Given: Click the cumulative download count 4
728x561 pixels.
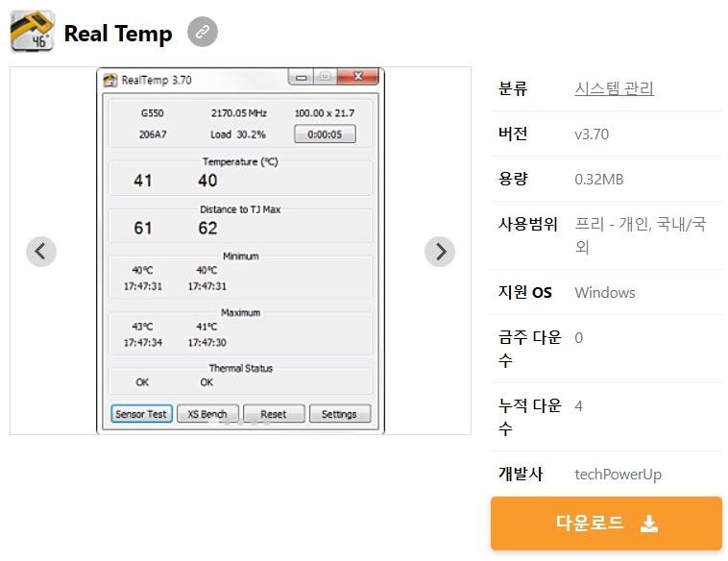Looking at the screenshot, I should 578,406.
